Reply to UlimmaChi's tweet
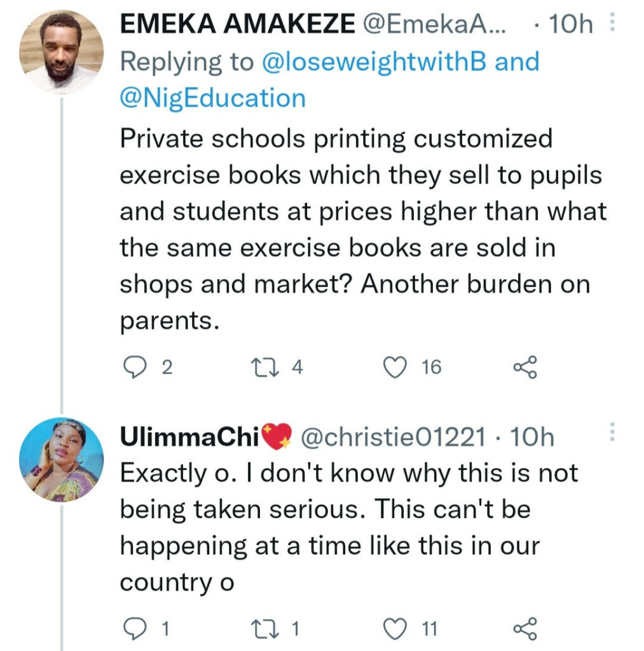 coord(134,629)
